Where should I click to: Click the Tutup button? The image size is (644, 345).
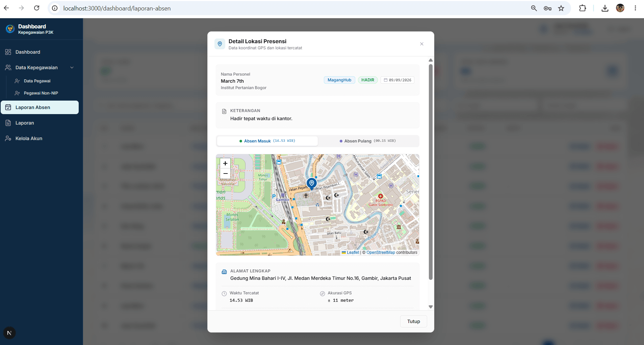(414, 321)
